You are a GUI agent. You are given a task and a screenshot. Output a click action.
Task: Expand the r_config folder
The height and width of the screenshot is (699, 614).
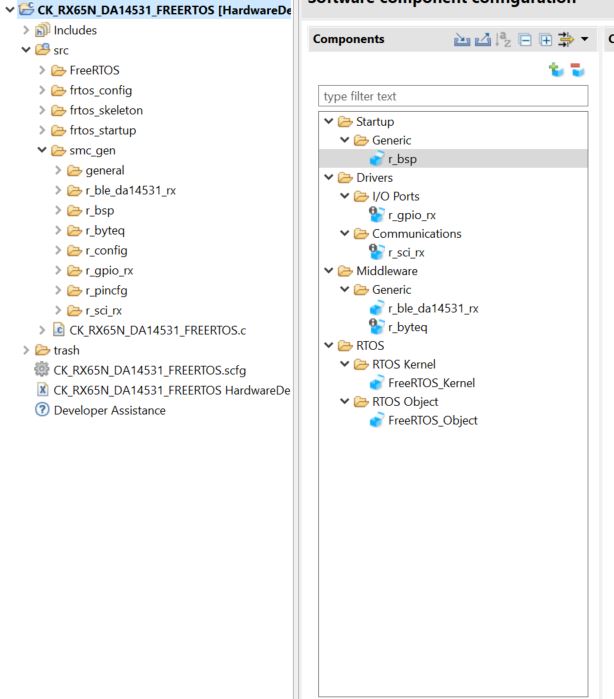(x=58, y=251)
